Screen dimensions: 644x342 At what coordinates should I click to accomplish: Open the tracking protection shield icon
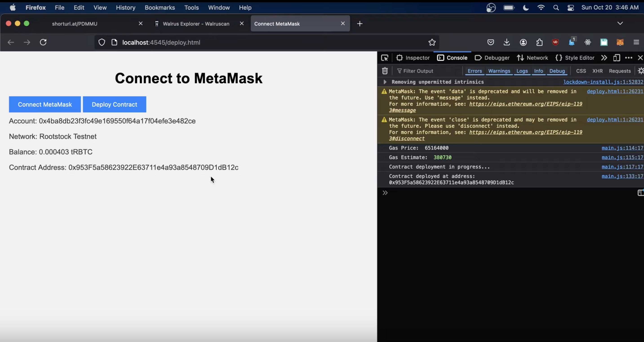coord(102,42)
